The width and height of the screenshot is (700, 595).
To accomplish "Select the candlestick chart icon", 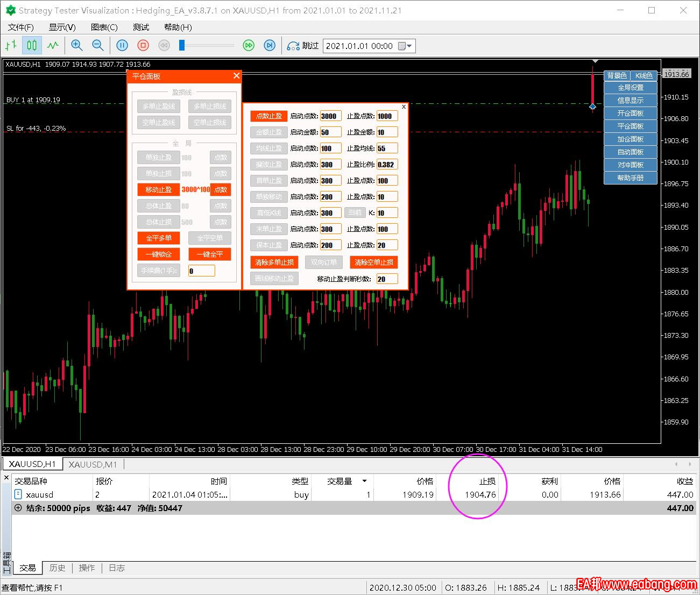I will 32,46.
